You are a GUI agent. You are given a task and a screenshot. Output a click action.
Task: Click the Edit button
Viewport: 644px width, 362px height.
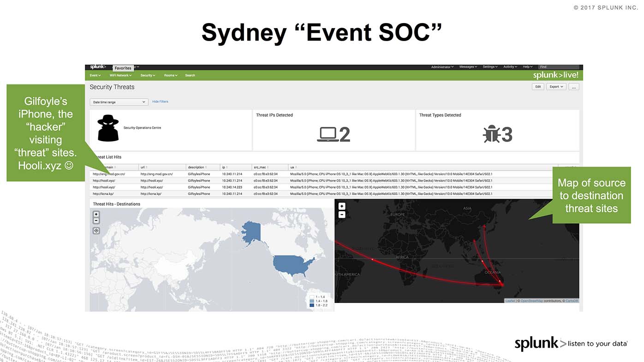(538, 87)
